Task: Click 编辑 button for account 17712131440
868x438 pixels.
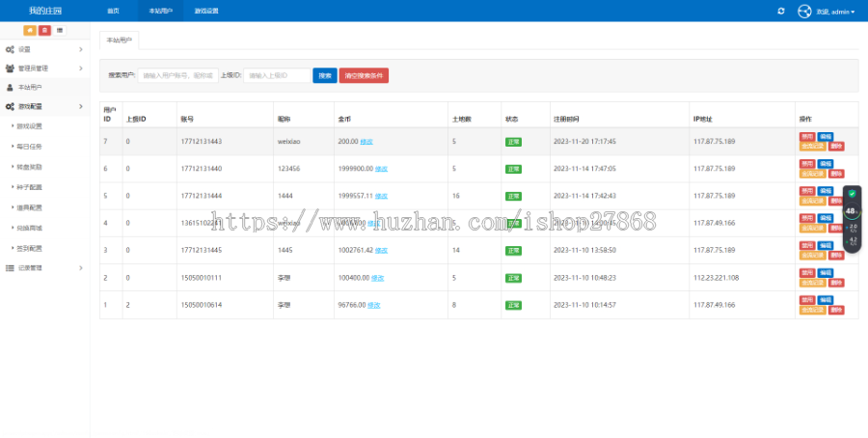Action: (825, 164)
